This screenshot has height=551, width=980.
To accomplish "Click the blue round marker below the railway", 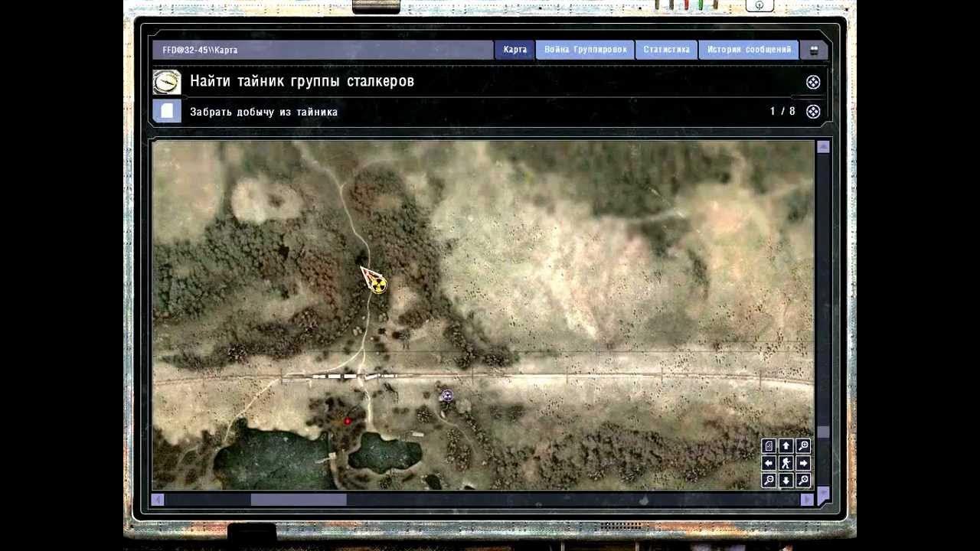I will click(x=447, y=396).
